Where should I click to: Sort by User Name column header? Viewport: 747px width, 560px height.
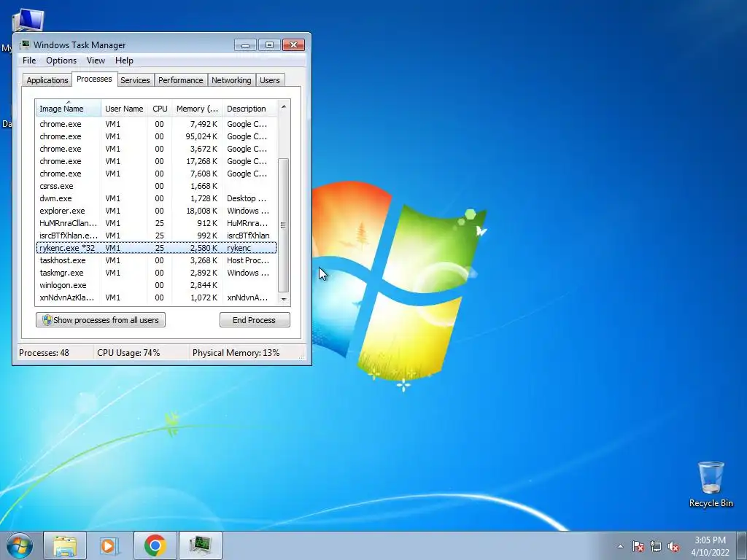coord(124,109)
